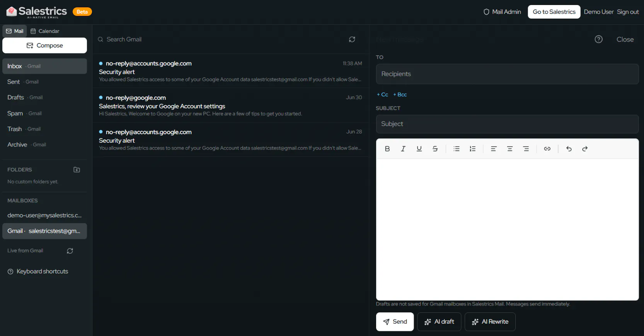Insert a hyperlink with the link icon
This screenshot has width=644, height=336.
point(547,149)
